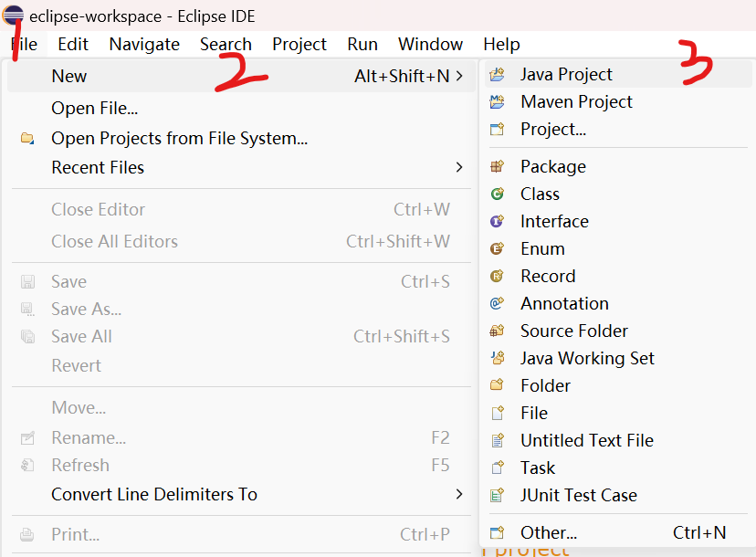Select the Package icon in submenu
Screen dimensions: 756x557
click(x=497, y=166)
